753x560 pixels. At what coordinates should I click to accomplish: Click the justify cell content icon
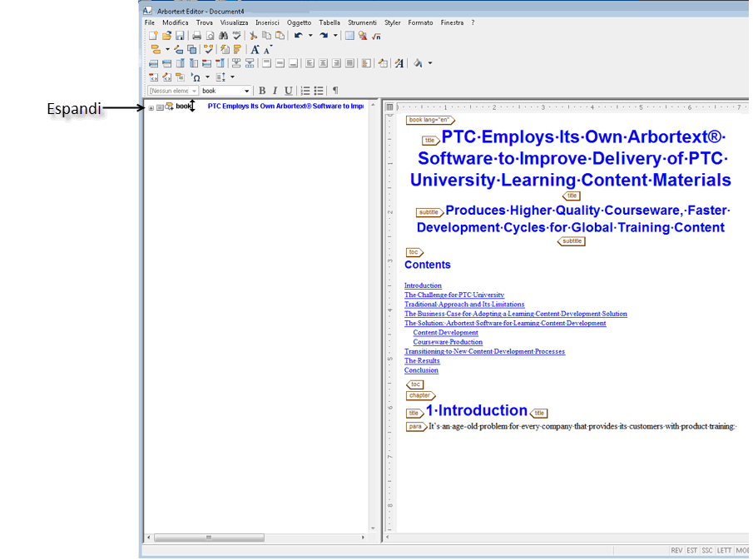point(350,63)
